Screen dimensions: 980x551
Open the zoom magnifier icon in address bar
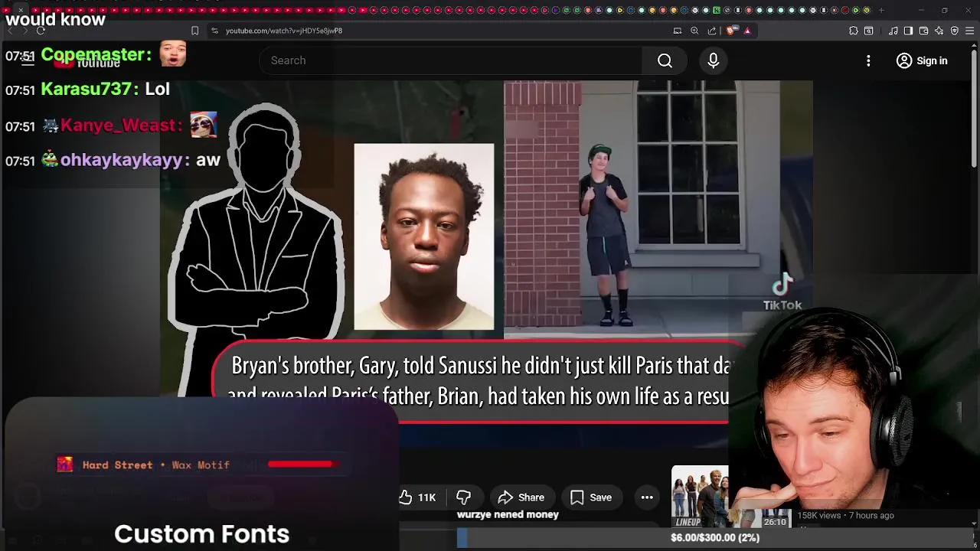pos(694,31)
